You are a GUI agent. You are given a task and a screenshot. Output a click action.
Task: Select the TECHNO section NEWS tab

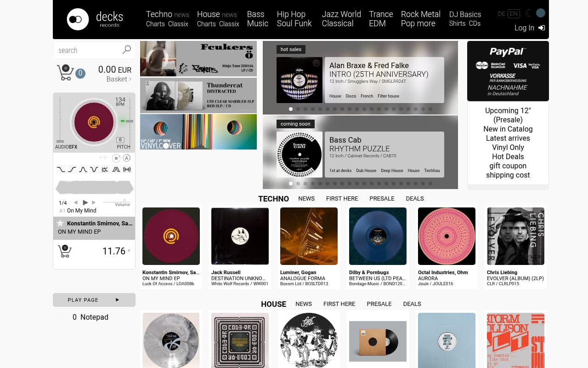tap(306, 199)
